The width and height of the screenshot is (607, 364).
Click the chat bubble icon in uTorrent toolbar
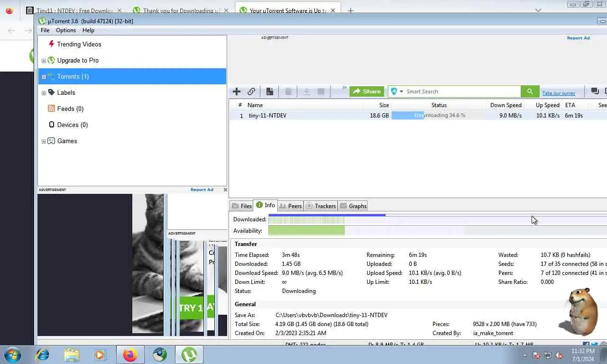click(x=595, y=91)
